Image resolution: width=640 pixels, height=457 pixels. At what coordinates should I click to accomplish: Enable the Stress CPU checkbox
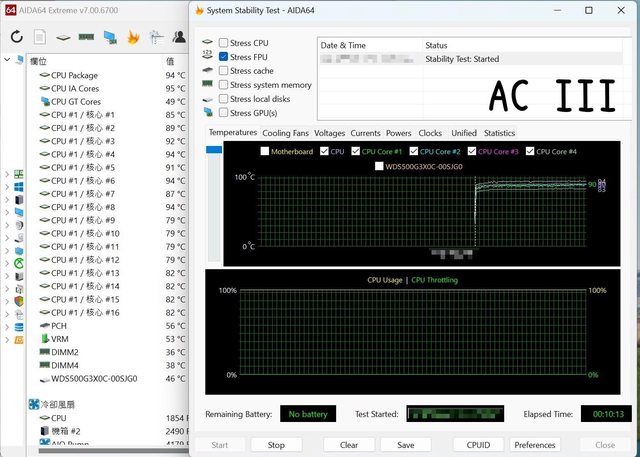coord(223,43)
